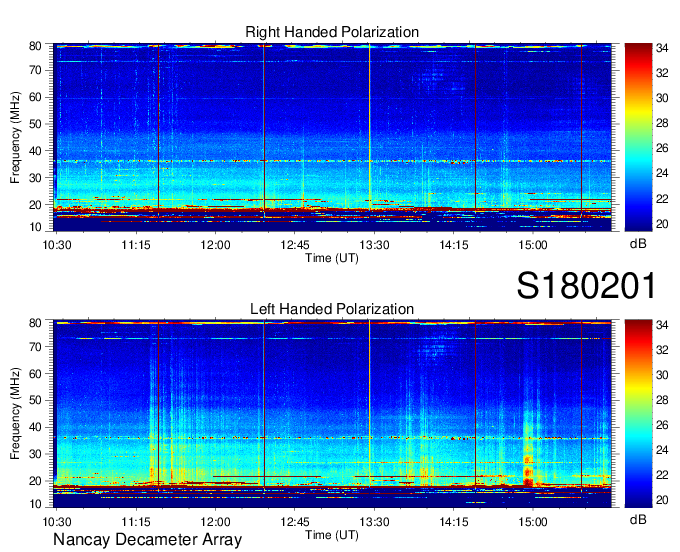Click the 20 MHz tick label on the right-handed plot
This screenshot has height=552, width=680.
coord(35,205)
